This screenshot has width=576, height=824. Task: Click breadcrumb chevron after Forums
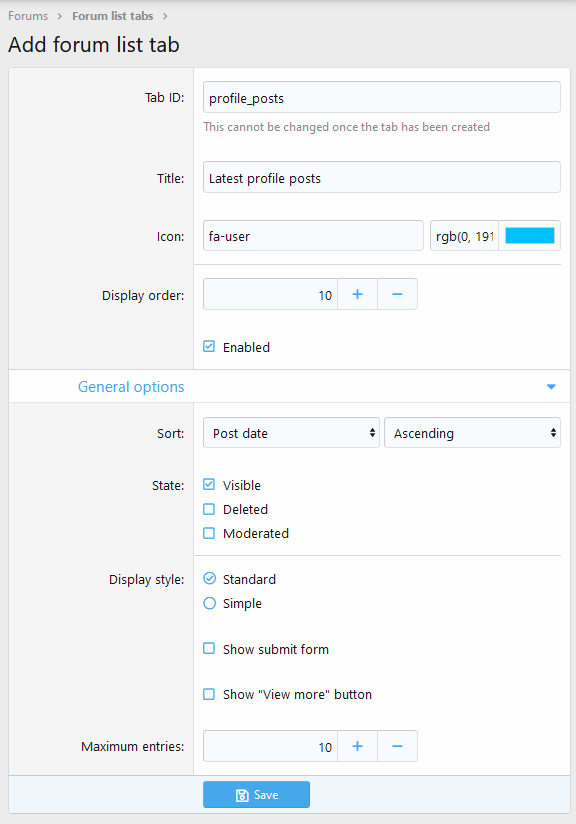tap(60, 16)
